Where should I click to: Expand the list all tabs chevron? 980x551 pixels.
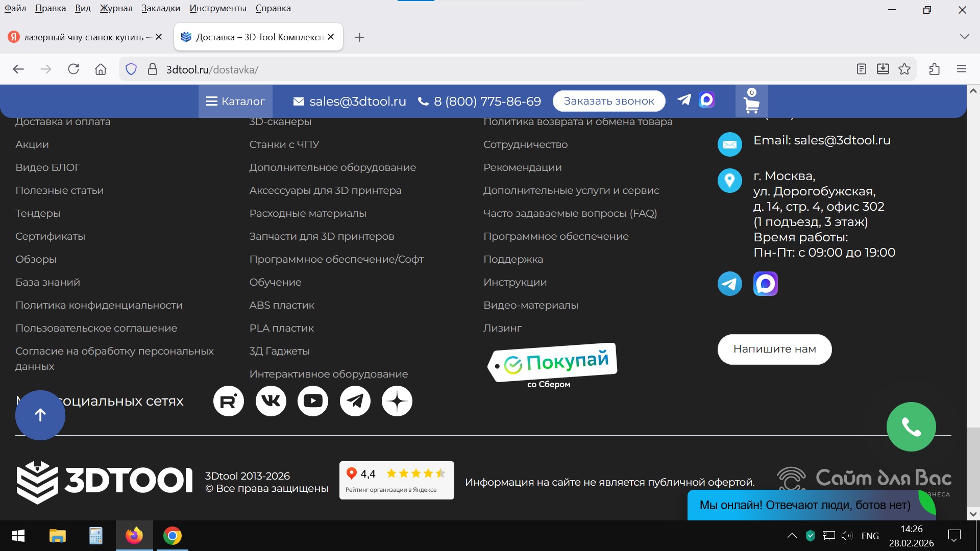click(964, 37)
